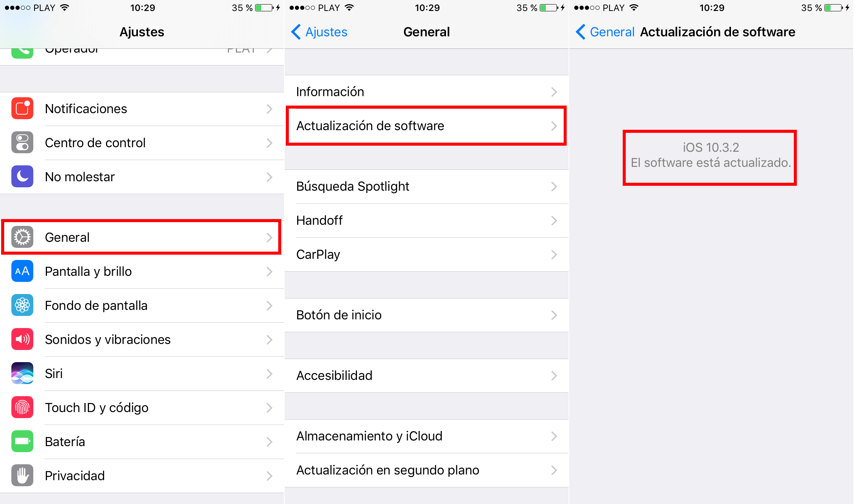Open the Touch ID fingerprint icon
Image resolution: width=854 pixels, height=504 pixels.
(22, 408)
